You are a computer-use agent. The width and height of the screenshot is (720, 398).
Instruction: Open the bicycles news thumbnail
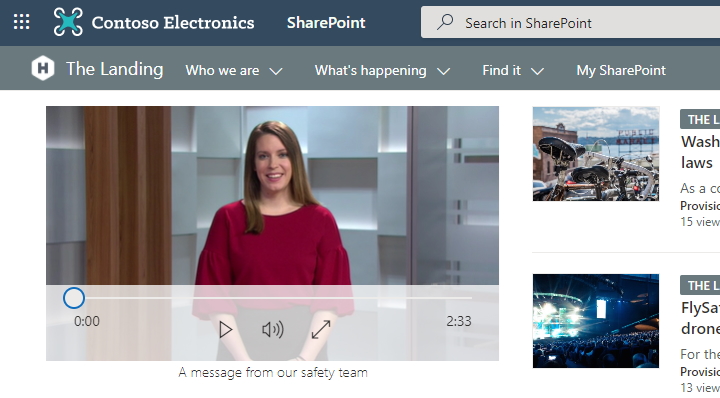coord(596,154)
